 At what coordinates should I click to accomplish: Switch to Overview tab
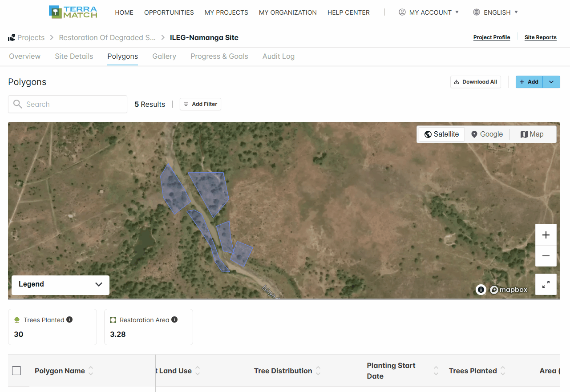tap(25, 57)
